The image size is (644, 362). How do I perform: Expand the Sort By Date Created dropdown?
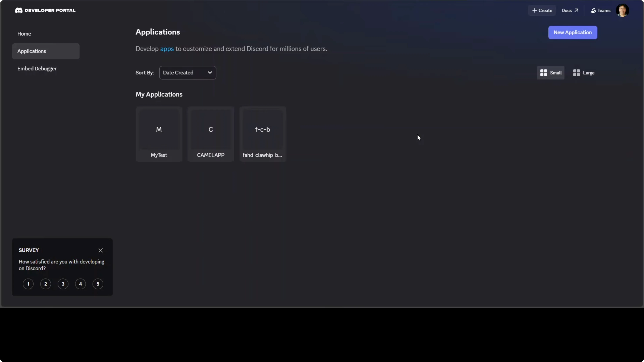pos(187,73)
